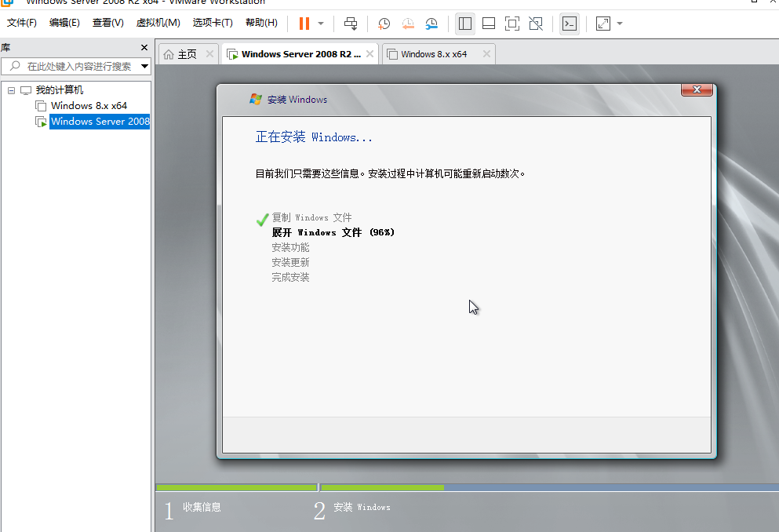Collapse the 我的计算机 tree node

(10, 89)
